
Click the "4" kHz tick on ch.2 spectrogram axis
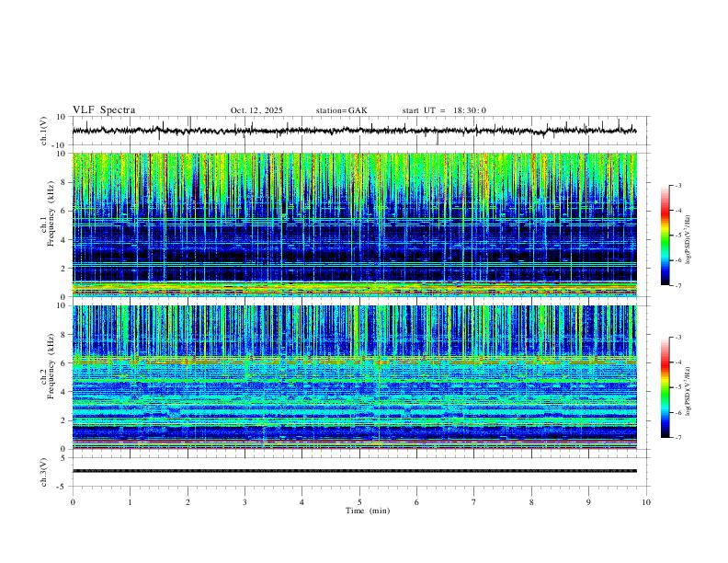pyautogui.click(x=63, y=392)
